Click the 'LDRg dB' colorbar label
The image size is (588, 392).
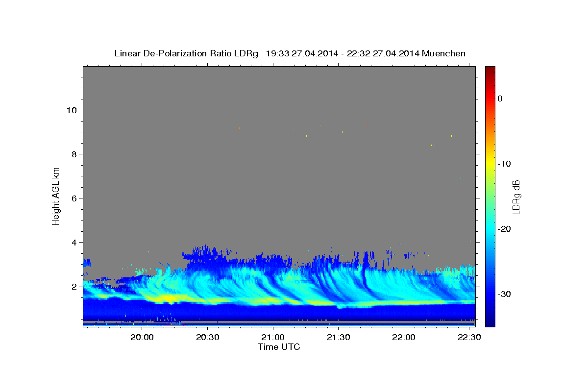point(516,197)
